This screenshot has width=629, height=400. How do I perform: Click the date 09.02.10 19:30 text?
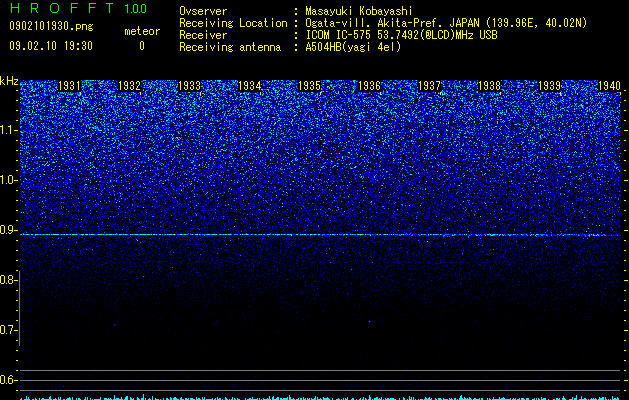tap(51, 46)
